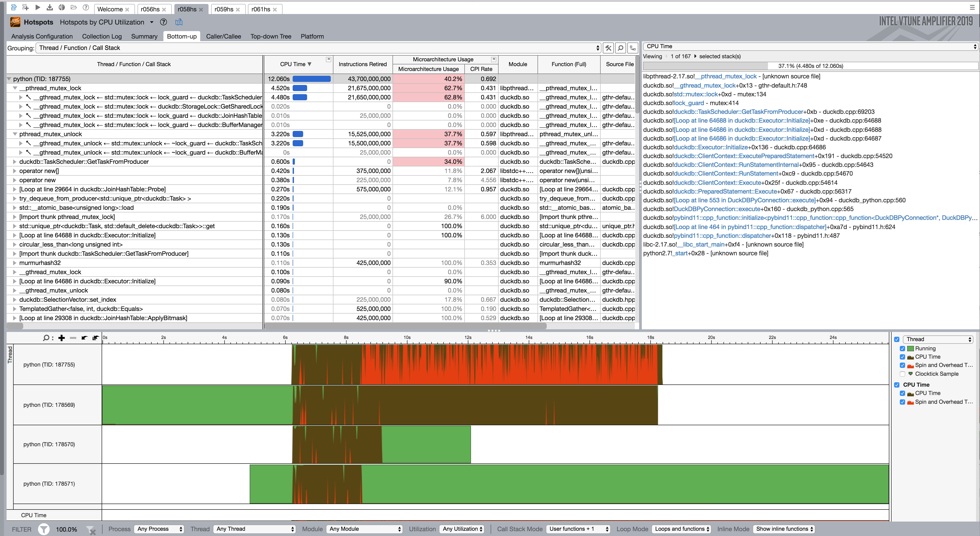
Task: Switch to the Top-down Tree tab
Action: tap(271, 37)
